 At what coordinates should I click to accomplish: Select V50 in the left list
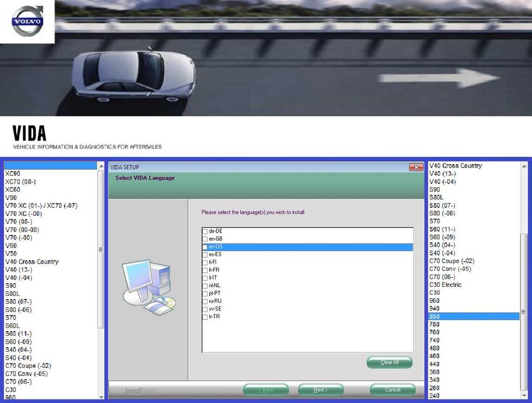[x=51, y=253]
